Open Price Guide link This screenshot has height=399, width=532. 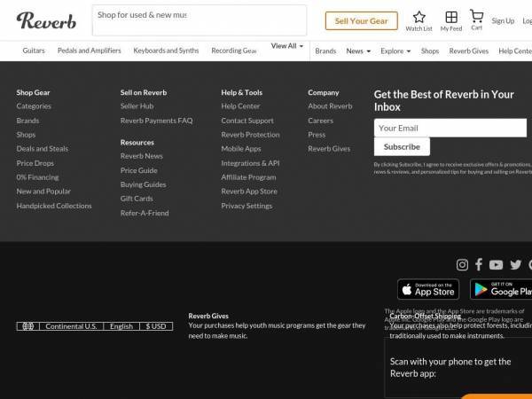pos(139,170)
